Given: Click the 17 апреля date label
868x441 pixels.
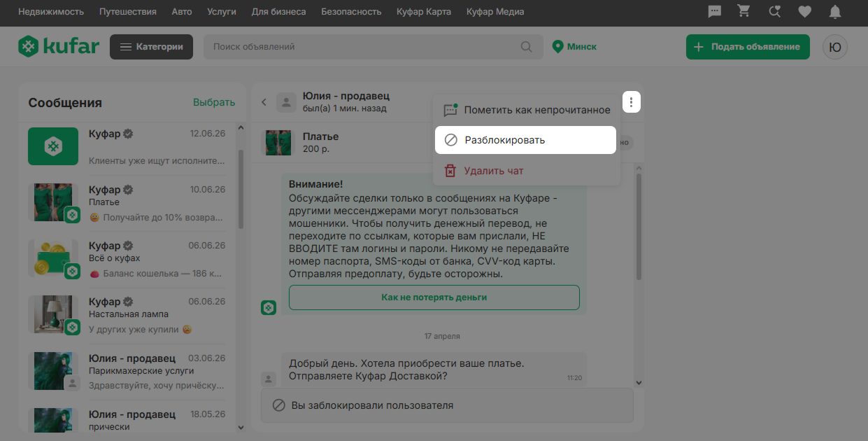Looking at the screenshot, I should tap(442, 336).
